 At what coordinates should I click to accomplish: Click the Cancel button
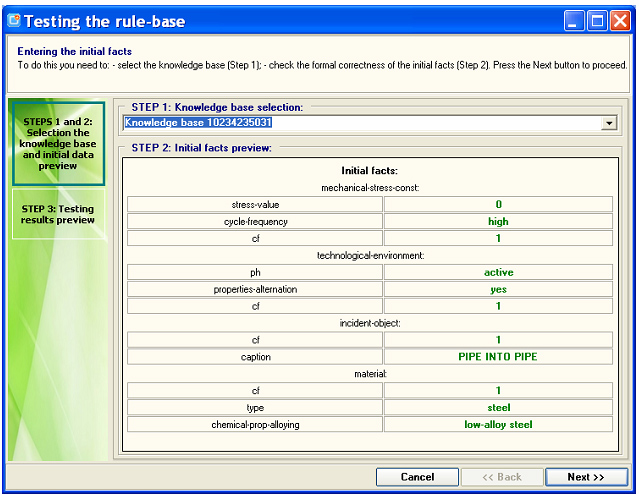417,477
